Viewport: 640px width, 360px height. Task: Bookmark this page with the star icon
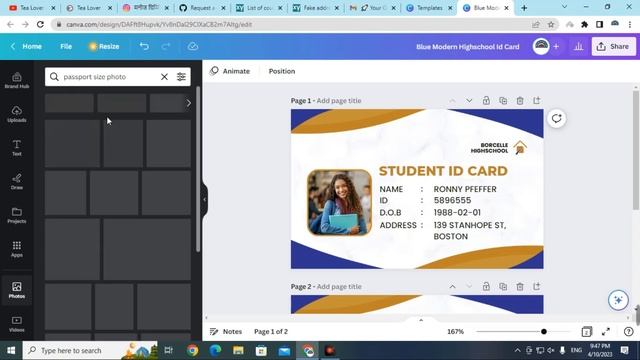pos(551,24)
